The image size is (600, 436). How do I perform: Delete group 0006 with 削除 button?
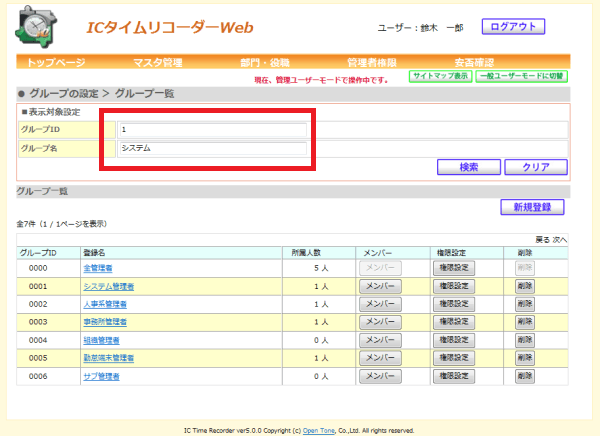pos(525,376)
